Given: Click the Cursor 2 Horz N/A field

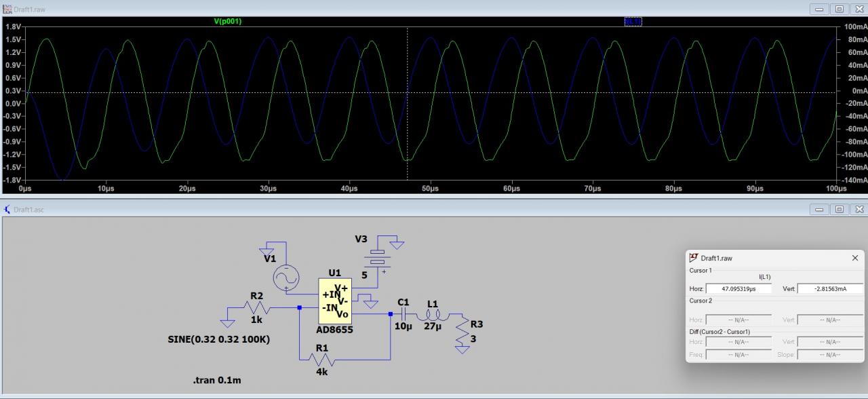Looking at the screenshot, I should [x=738, y=320].
